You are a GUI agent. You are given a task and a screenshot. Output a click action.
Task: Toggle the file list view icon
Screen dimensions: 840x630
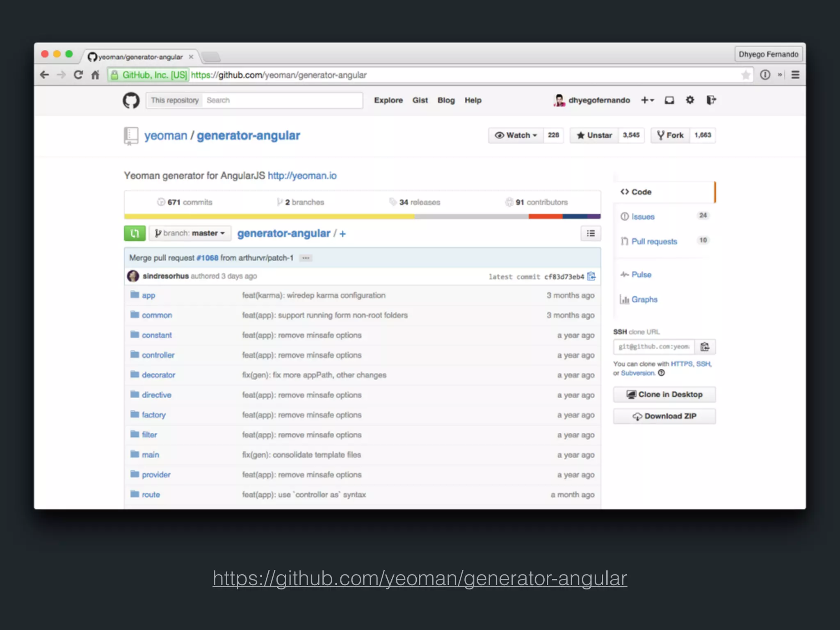point(591,233)
